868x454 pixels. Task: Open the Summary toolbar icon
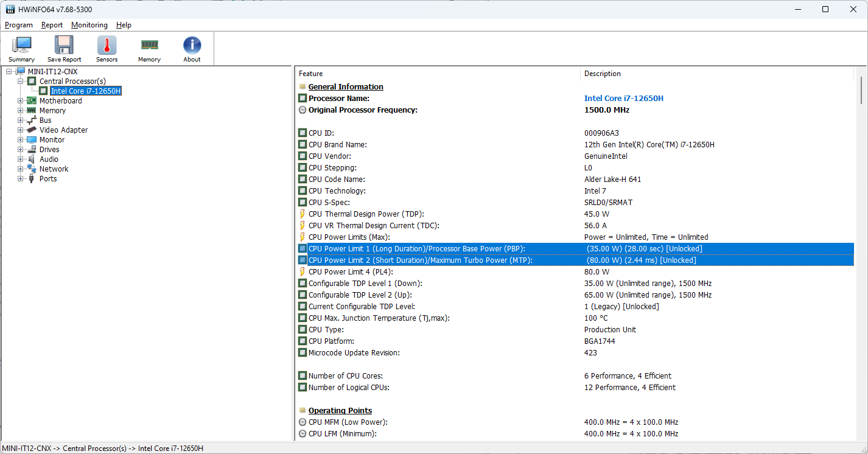[x=22, y=49]
